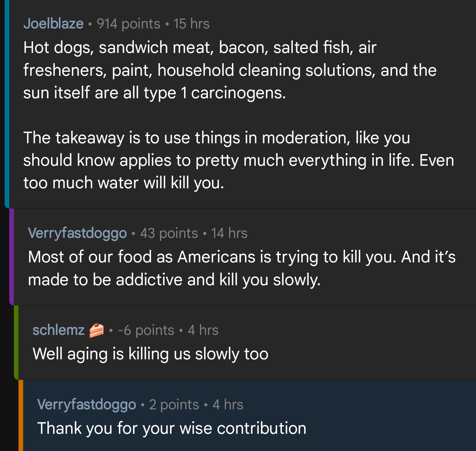Open schlemz's user profile

tap(59, 330)
